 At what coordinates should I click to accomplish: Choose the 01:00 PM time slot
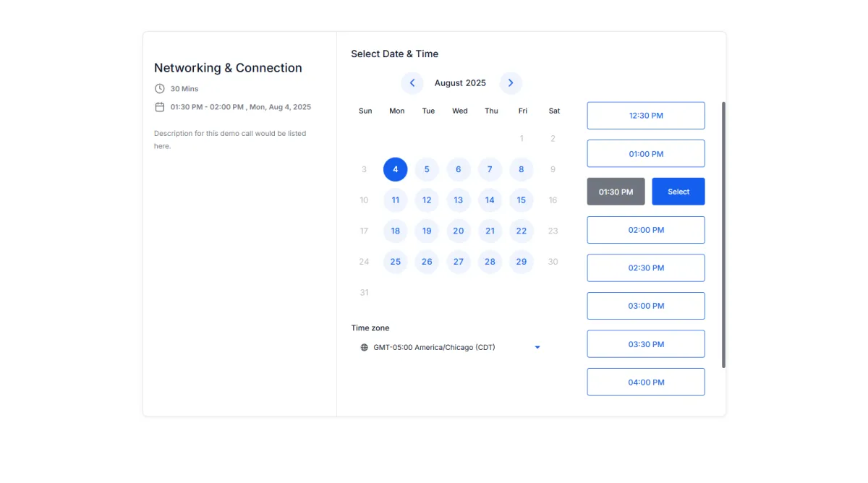[x=646, y=154]
